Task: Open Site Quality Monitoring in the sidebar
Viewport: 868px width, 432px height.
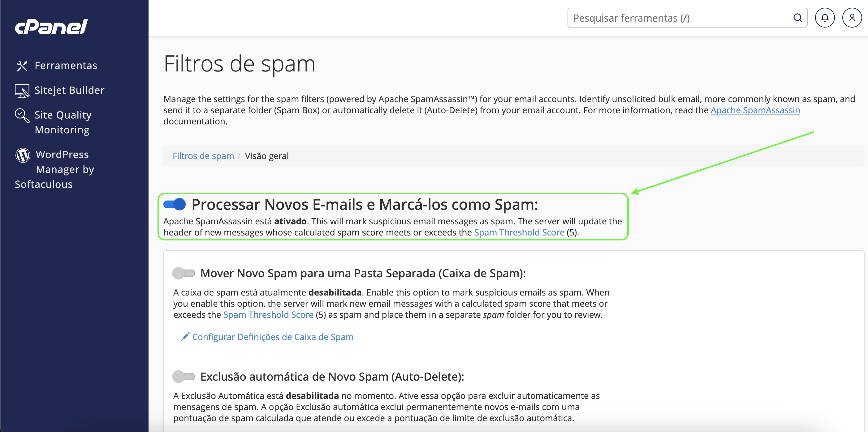Action: [63, 122]
